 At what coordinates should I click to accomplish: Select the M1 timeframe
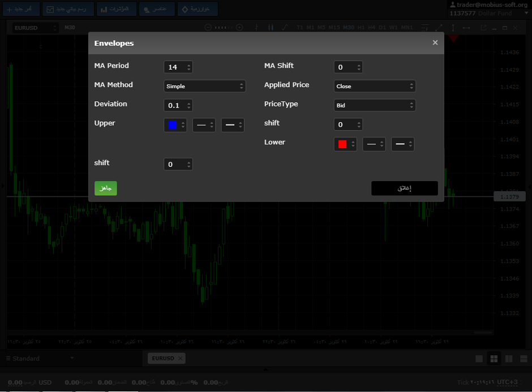311,28
